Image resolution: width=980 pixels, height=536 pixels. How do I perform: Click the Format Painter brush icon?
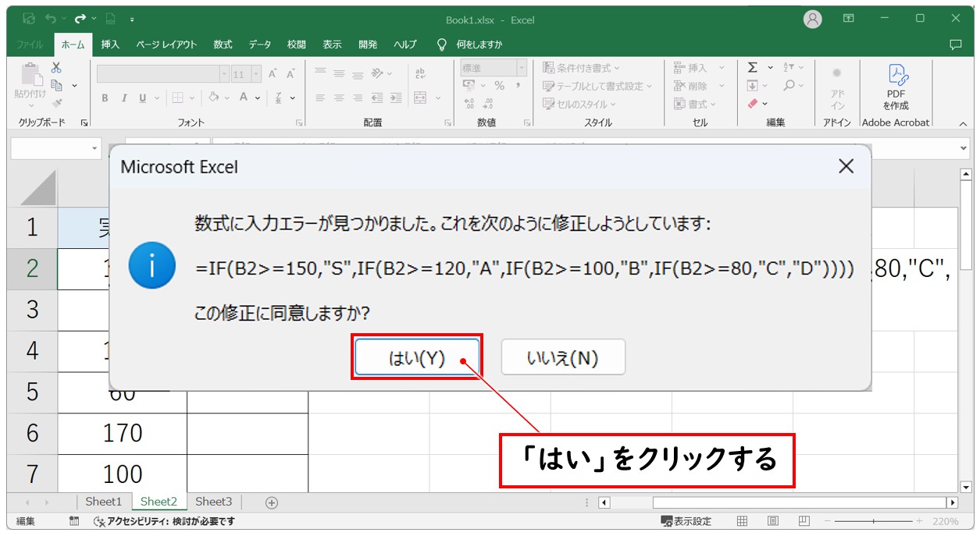(56, 102)
